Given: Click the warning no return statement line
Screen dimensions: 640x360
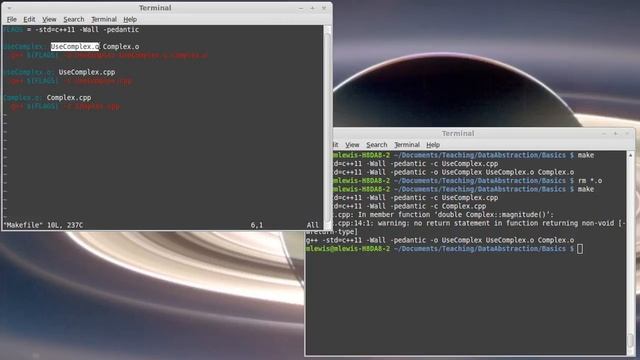Looking at the screenshot, I should pyautogui.click(x=478, y=223).
